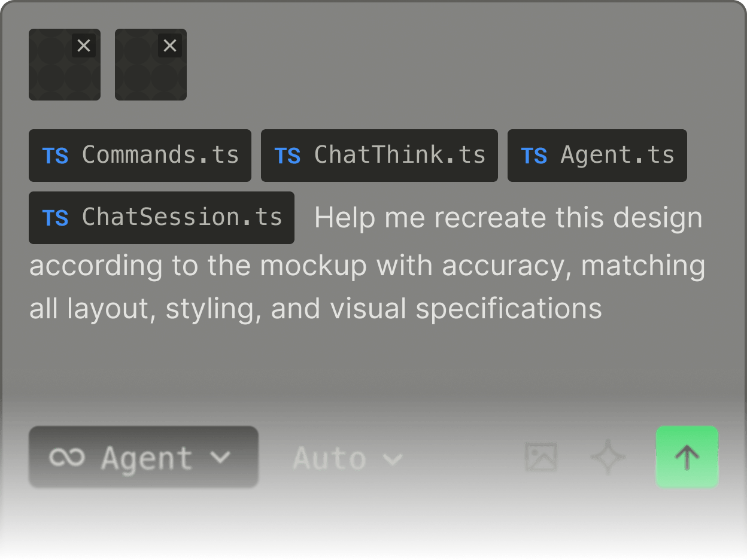
Task: Click the TS icon on Agent.ts
Action: point(534,156)
